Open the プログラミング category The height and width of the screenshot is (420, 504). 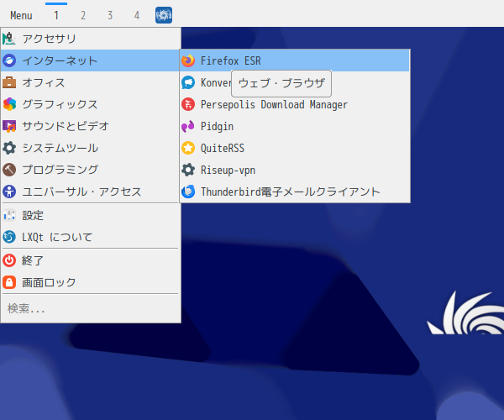click(x=90, y=170)
